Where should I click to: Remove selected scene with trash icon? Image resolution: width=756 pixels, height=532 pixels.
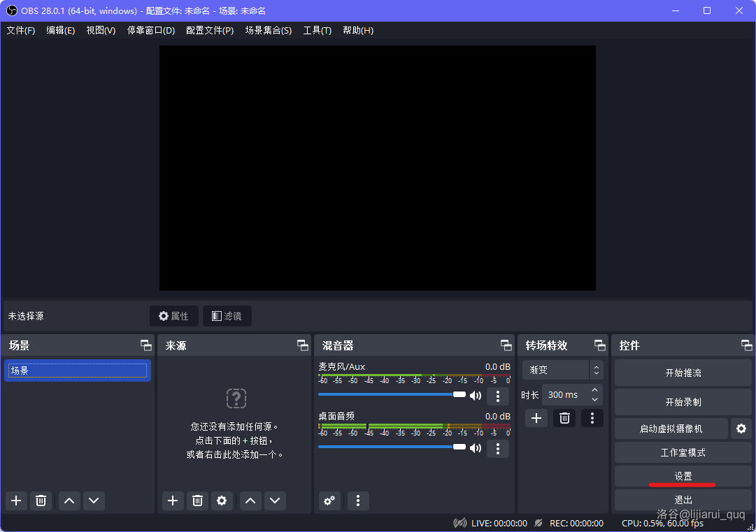tap(41, 501)
